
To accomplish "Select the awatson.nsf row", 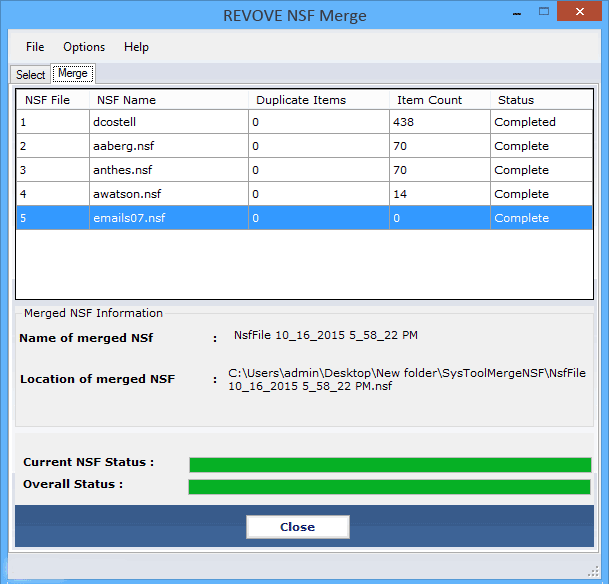I will [304, 194].
